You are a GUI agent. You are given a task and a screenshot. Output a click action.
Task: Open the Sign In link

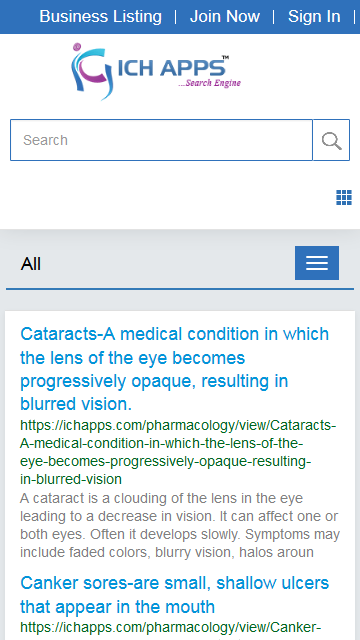click(314, 17)
